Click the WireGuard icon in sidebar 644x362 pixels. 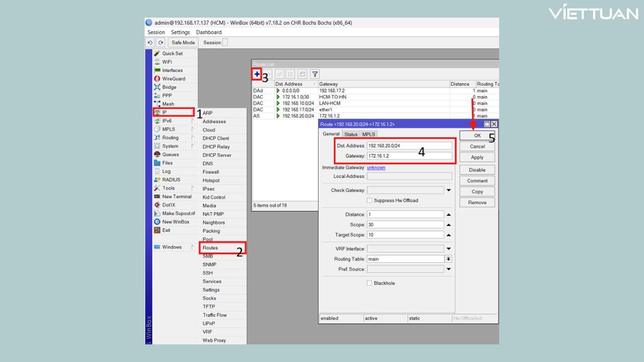(157, 79)
